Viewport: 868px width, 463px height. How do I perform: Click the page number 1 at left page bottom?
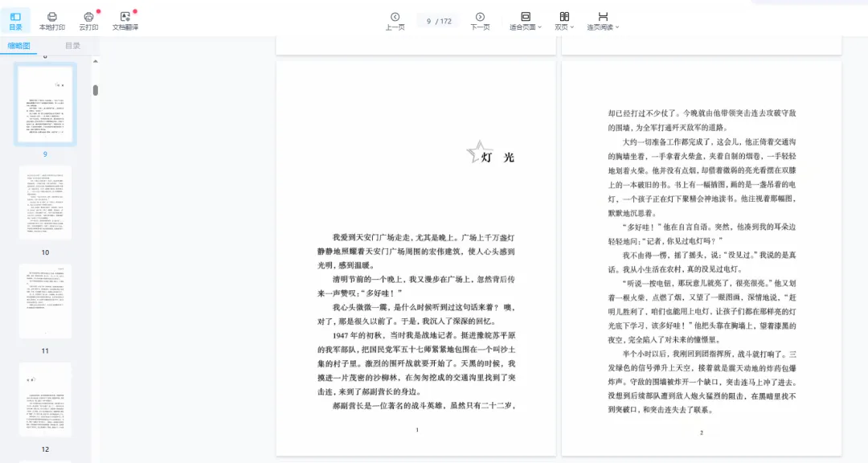(x=417, y=430)
